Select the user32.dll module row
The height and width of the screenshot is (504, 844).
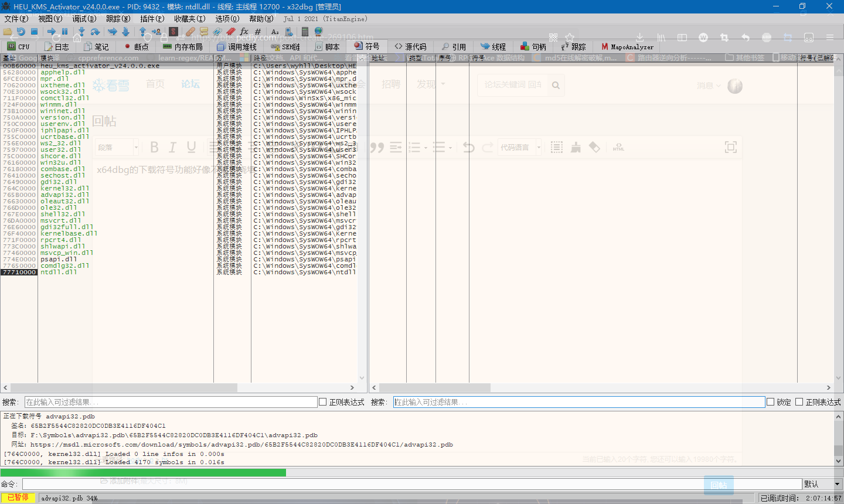coord(178,150)
